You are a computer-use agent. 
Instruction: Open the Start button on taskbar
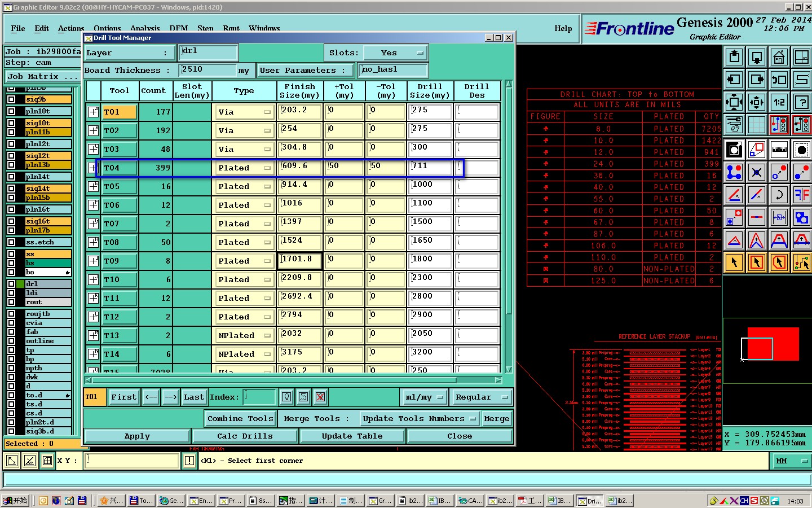pyautogui.click(x=15, y=501)
